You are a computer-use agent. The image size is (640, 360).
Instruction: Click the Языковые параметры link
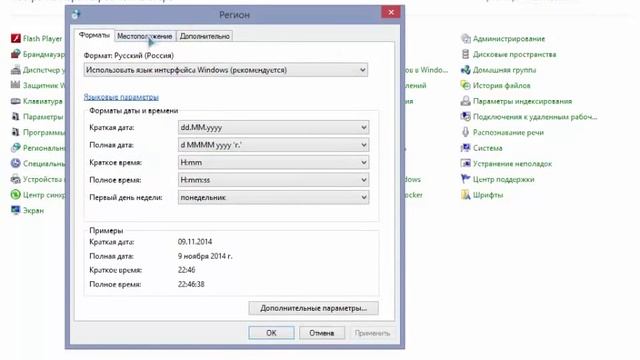(121, 97)
